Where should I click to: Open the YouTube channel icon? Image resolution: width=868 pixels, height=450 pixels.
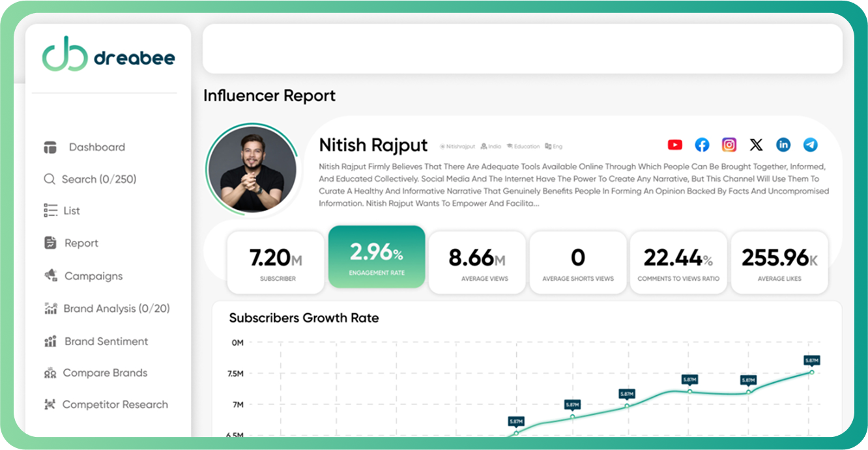[x=674, y=145]
